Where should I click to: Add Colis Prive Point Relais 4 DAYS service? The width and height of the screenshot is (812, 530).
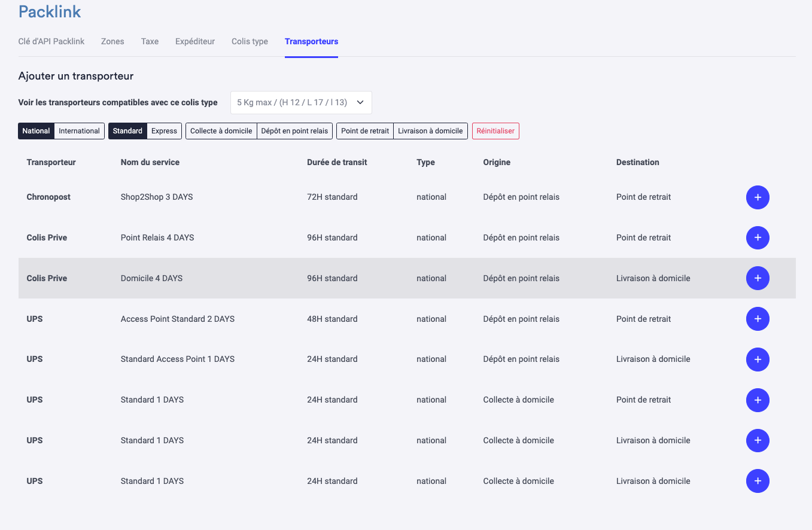point(758,238)
